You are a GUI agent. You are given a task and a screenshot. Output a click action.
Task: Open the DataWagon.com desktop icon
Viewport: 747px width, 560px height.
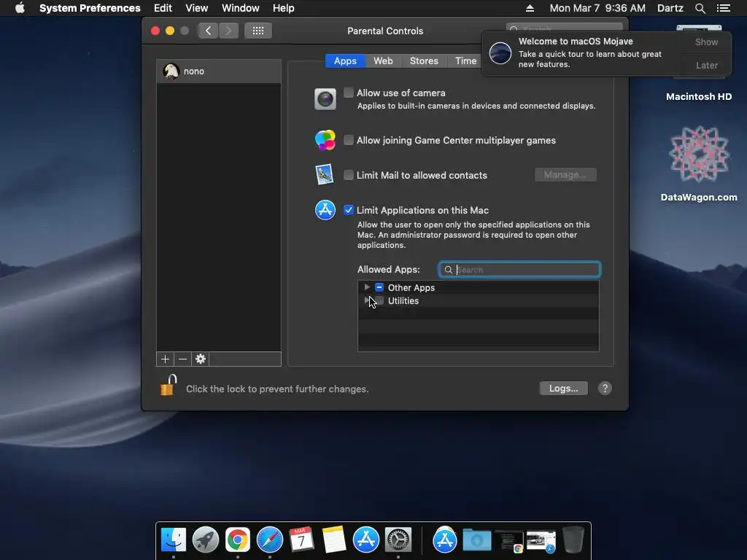pos(699,155)
